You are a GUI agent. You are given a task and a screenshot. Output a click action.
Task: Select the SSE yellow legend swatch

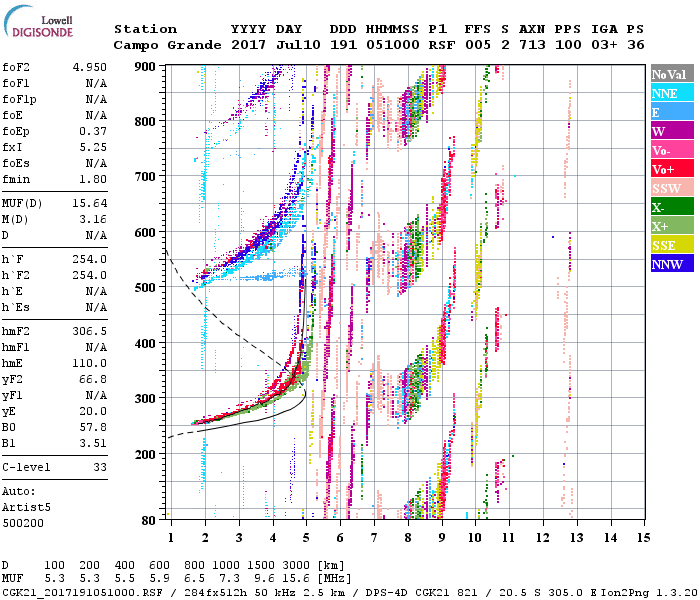[x=672, y=245]
